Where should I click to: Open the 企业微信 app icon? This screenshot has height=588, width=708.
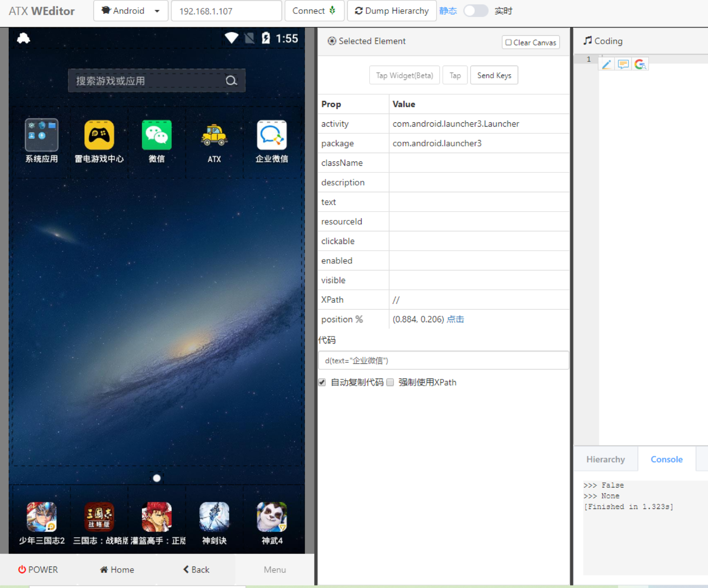click(271, 135)
